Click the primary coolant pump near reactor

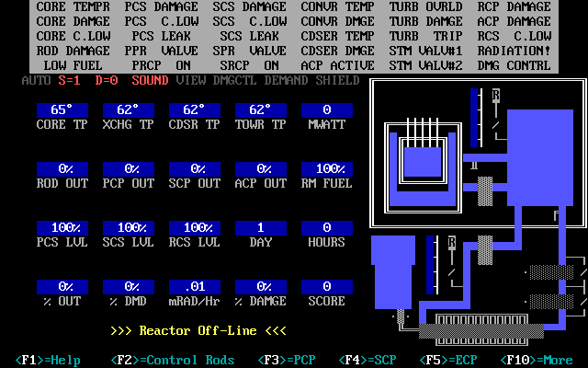[x=485, y=191]
